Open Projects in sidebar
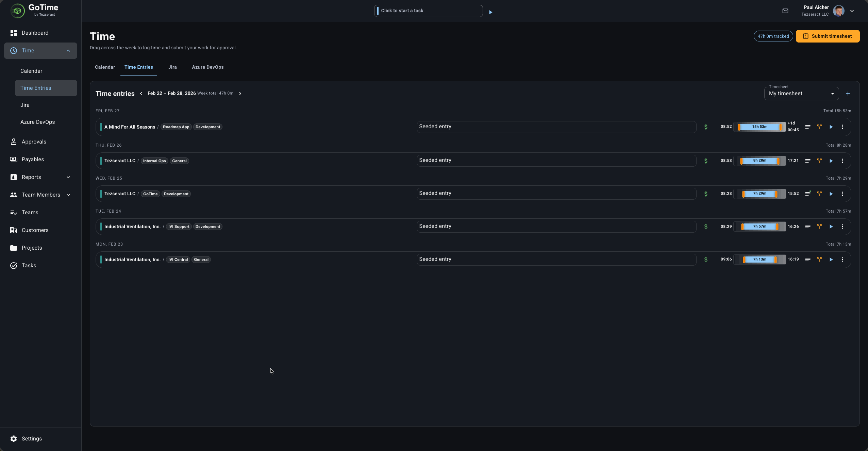The height and width of the screenshot is (451, 868). 41,248
